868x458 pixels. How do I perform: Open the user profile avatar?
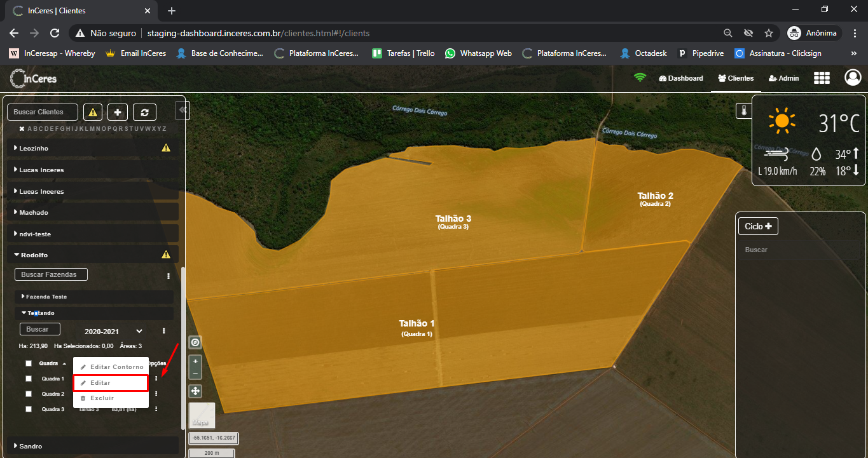coord(852,77)
